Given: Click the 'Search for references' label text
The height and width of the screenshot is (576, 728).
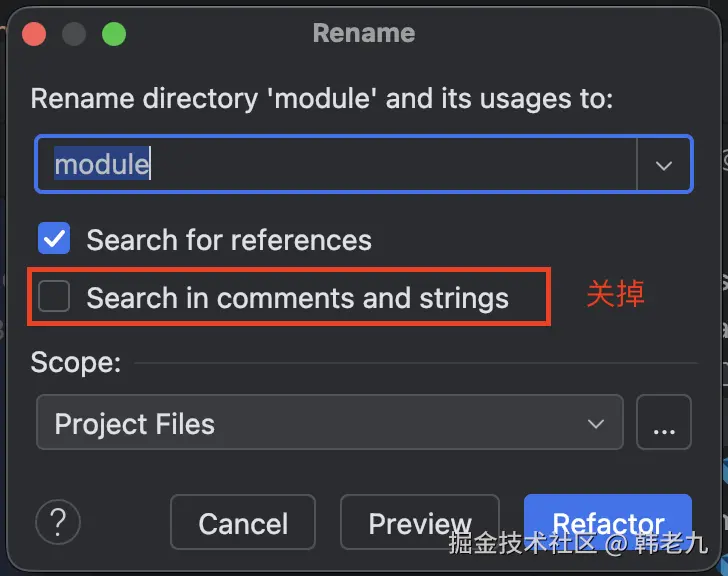Looking at the screenshot, I should click(229, 240).
